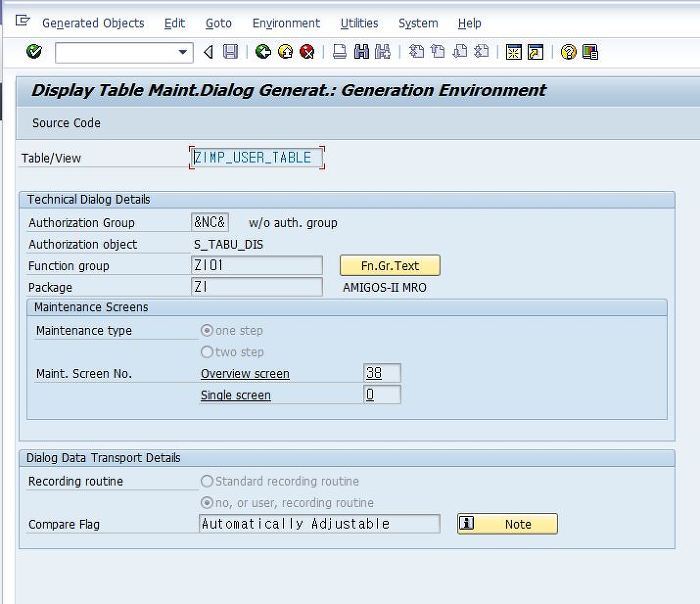Click the collapse command field triangle icon
700x604 pixels.
tap(208, 52)
